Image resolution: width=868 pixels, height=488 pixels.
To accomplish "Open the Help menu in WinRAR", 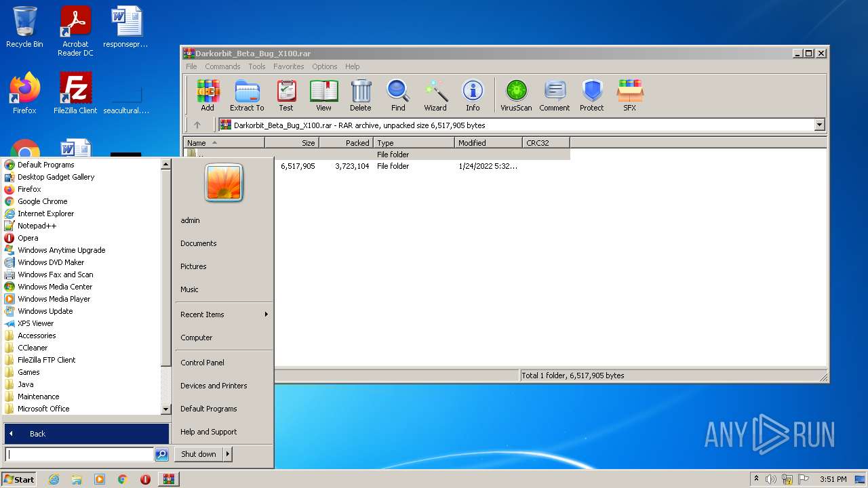I will (x=352, y=66).
